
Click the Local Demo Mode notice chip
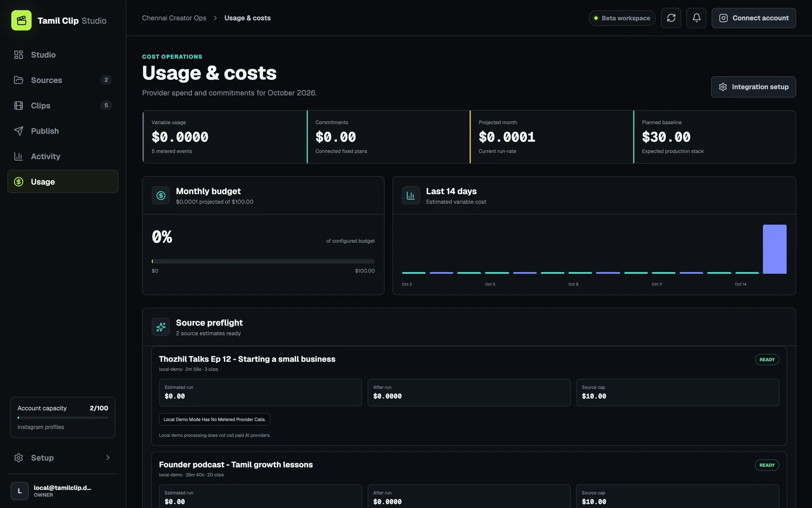(214, 420)
